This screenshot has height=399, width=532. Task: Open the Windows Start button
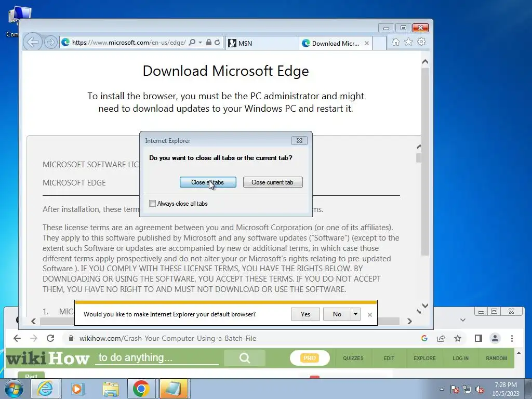click(14, 389)
